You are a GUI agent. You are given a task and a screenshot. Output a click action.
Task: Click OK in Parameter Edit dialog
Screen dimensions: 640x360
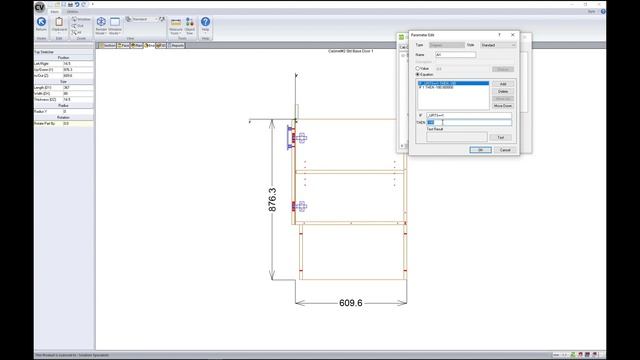click(x=480, y=150)
